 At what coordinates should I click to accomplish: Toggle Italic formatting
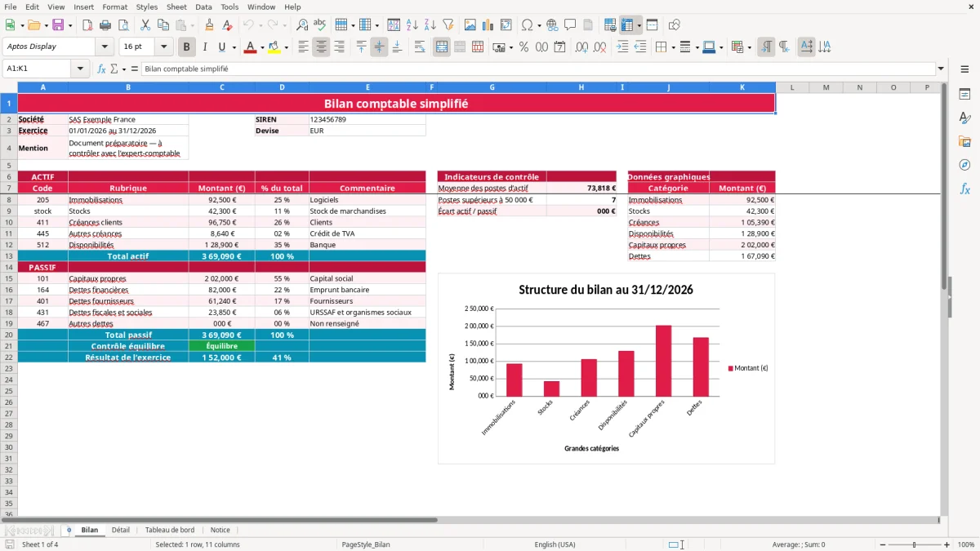[x=205, y=47]
